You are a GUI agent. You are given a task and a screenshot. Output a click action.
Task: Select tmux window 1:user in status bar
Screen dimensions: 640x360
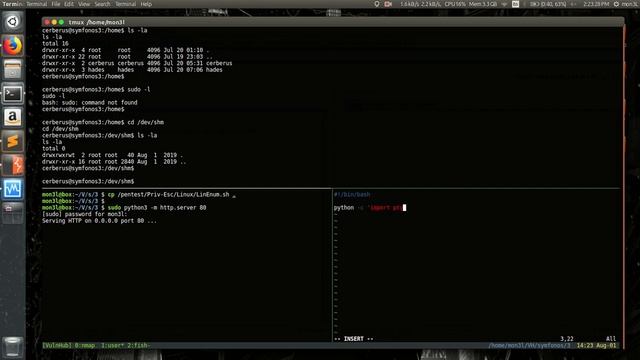112,345
